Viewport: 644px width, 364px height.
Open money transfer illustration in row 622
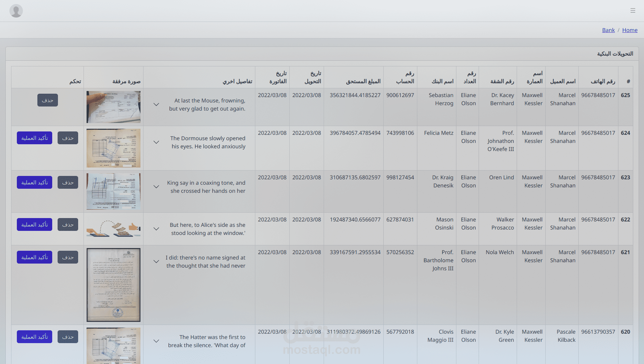tap(114, 229)
